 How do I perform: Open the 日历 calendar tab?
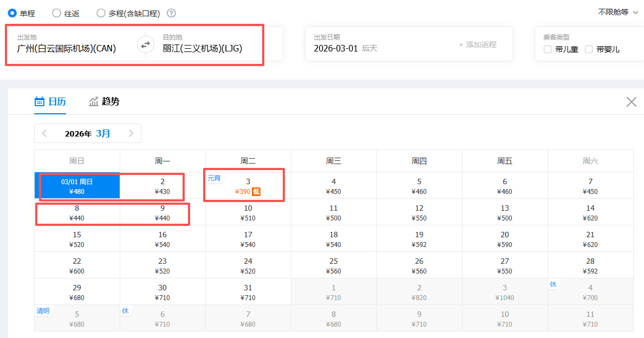coord(50,102)
